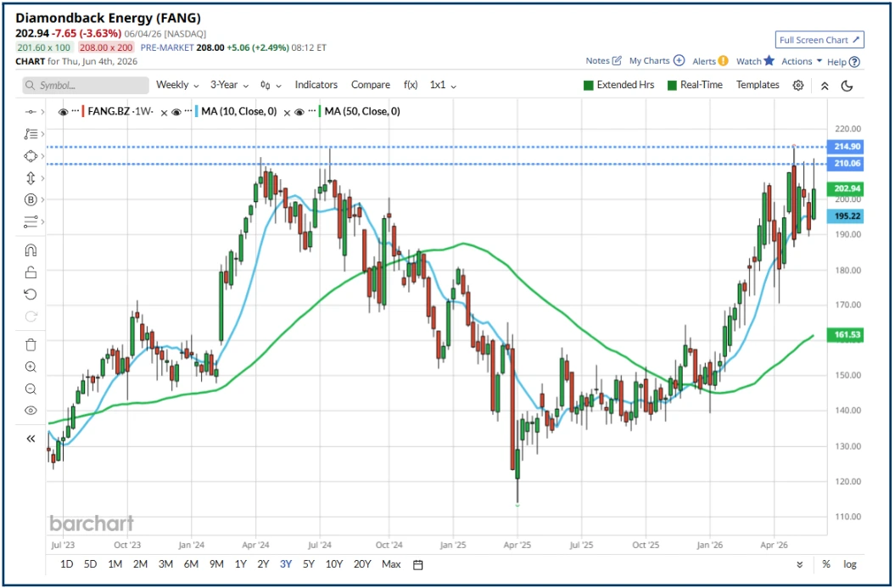Click the Help question mark icon
This screenshot has height=588, width=895.
click(x=854, y=62)
